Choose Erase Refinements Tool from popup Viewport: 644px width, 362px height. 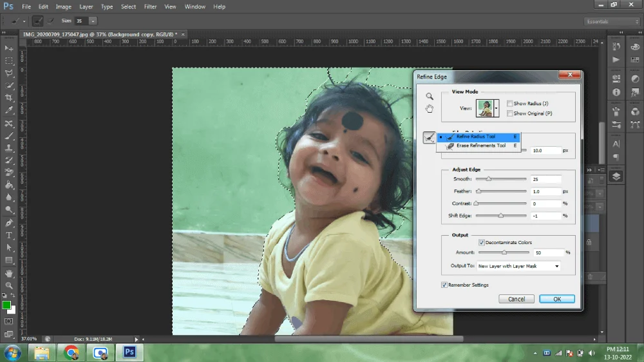[x=478, y=146]
